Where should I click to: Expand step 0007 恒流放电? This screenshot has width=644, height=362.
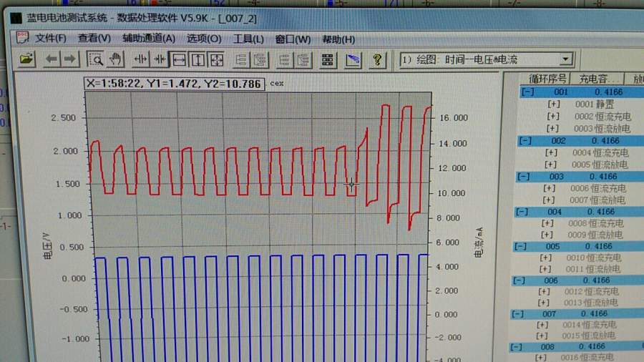(549, 200)
